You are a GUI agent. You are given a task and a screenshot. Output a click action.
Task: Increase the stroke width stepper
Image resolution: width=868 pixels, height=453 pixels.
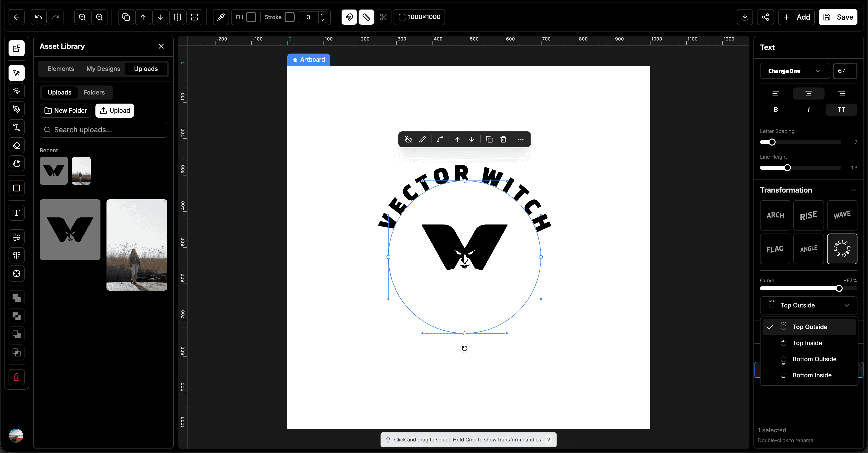tap(322, 14)
